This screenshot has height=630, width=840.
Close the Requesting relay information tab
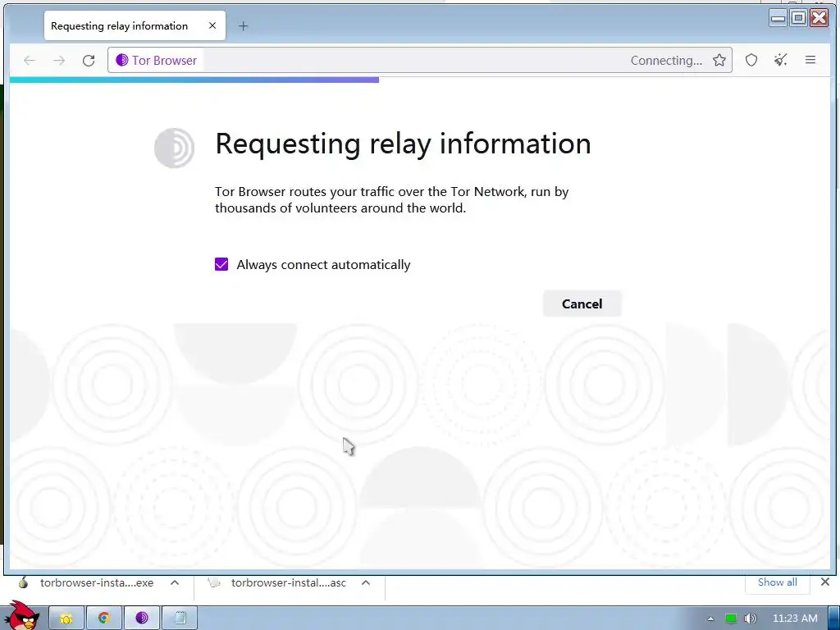[x=212, y=25]
